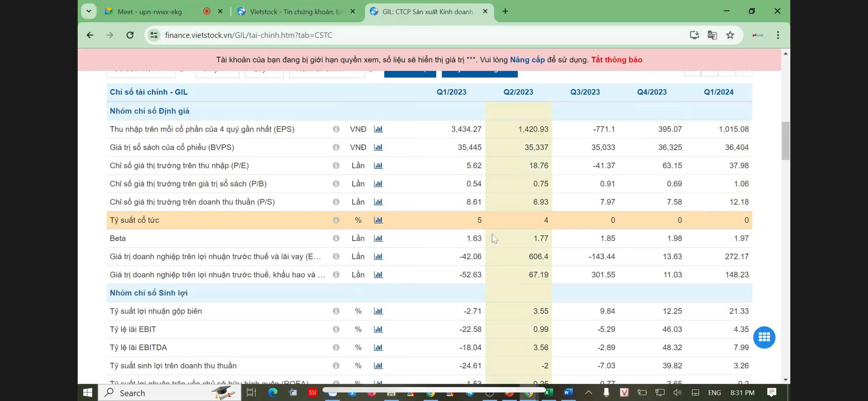This screenshot has height=401, width=868.
Task: Click the Q1/2023 column header
Action: click(x=451, y=92)
